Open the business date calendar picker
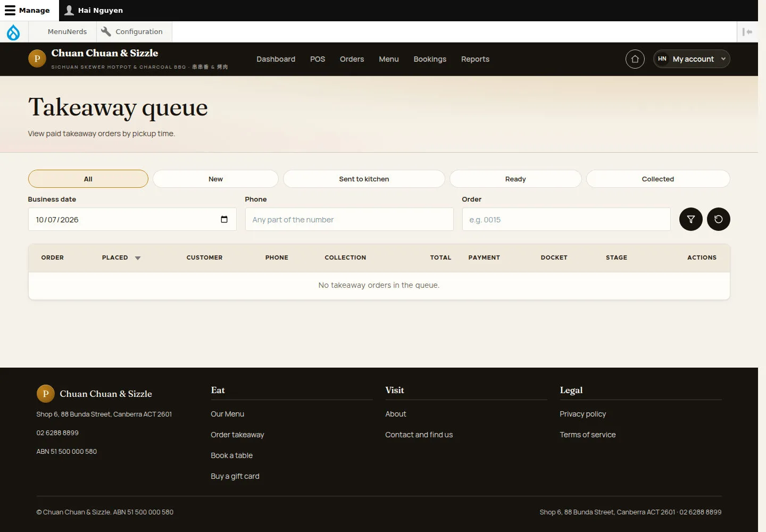Screen dimensions: 766x532 (x=224, y=219)
